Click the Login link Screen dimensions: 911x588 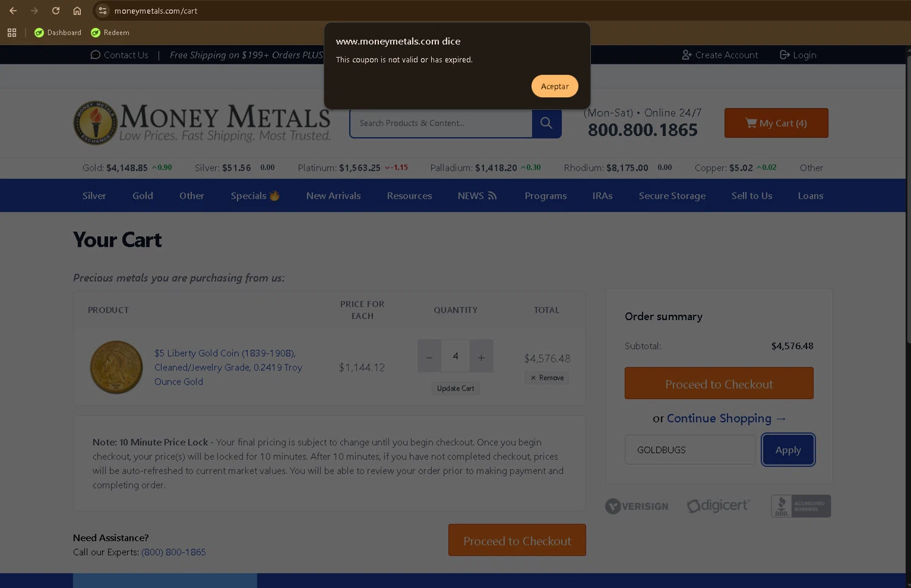click(x=798, y=55)
